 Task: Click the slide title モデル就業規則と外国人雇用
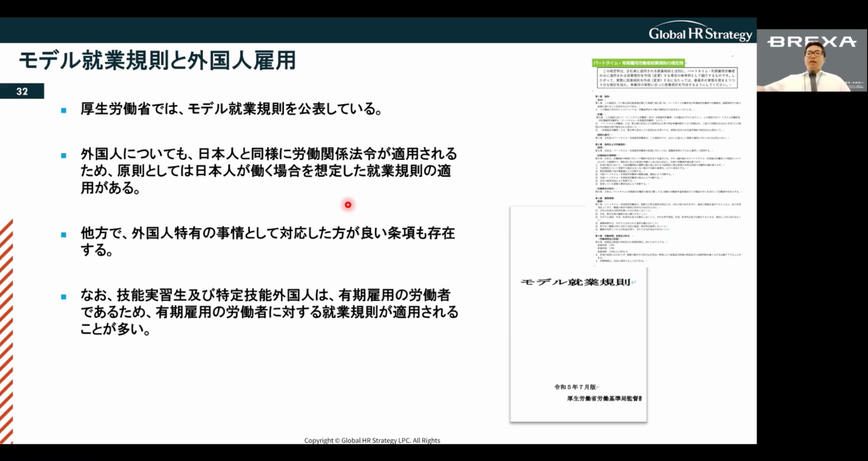pos(157,60)
